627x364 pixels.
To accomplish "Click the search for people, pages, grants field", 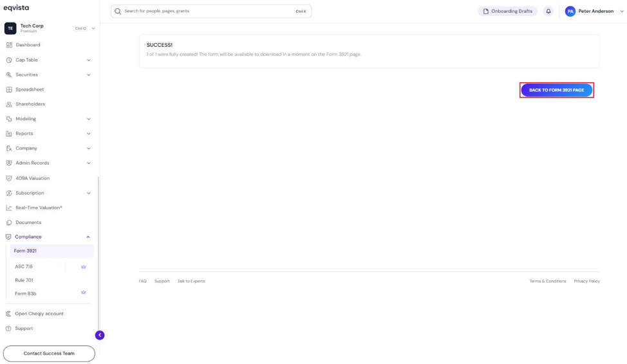I will point(211,11).
